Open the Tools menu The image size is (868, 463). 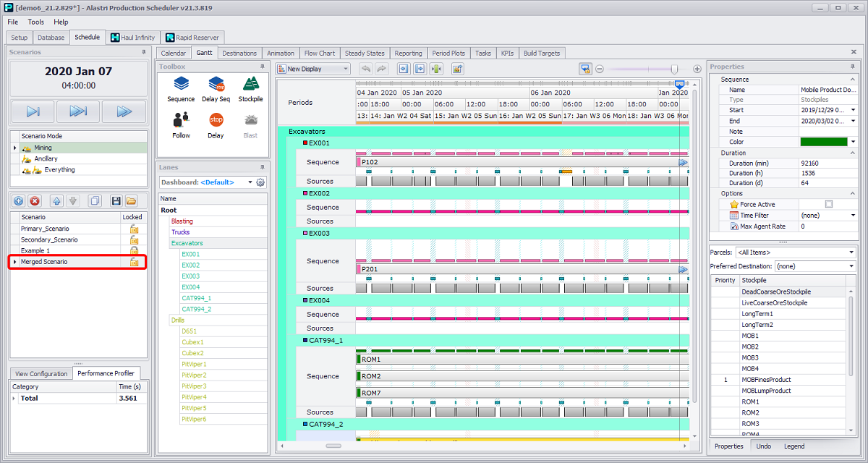(36, 22)
